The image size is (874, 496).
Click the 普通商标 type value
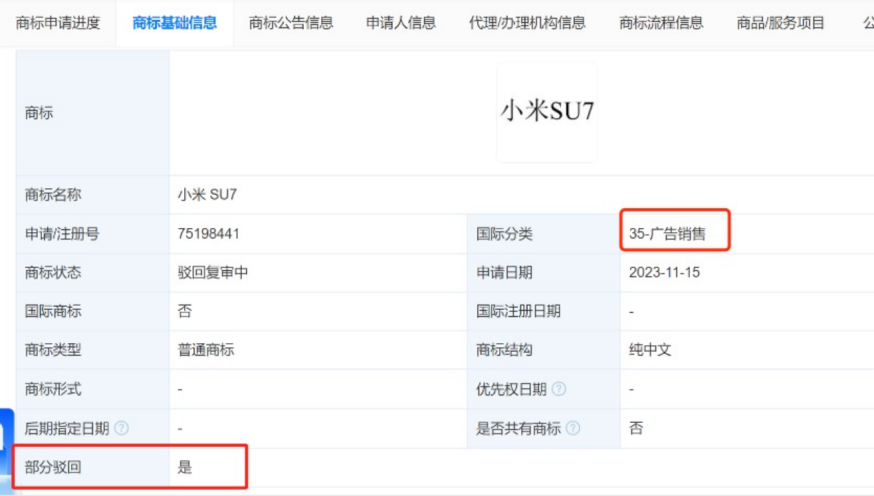pos(206,350)
